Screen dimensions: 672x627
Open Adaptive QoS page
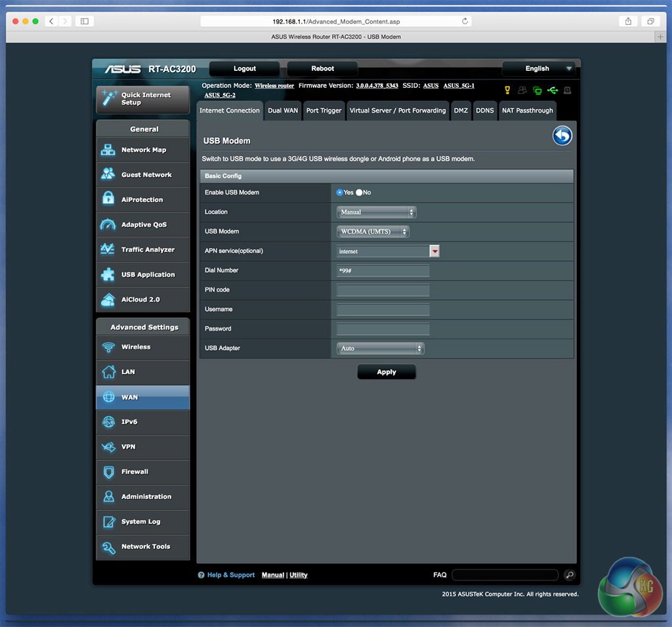click(x=142, y=224)
